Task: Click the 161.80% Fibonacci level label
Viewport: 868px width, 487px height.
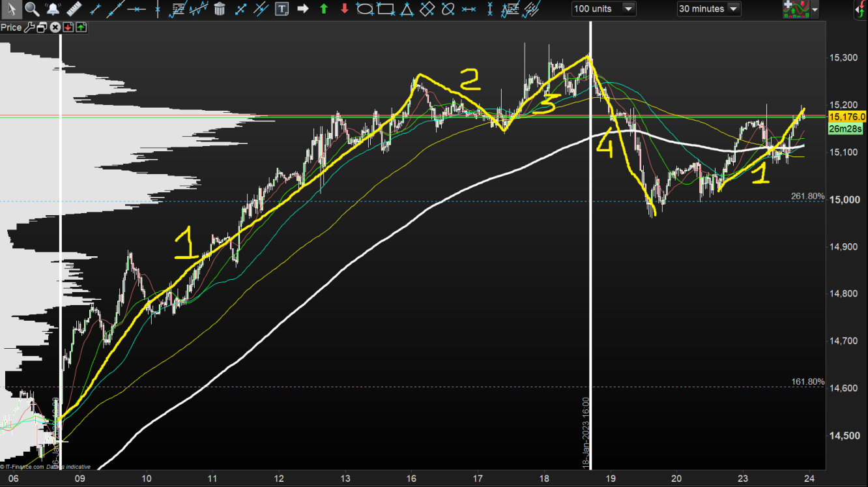Action: click(x=808, y=381)
